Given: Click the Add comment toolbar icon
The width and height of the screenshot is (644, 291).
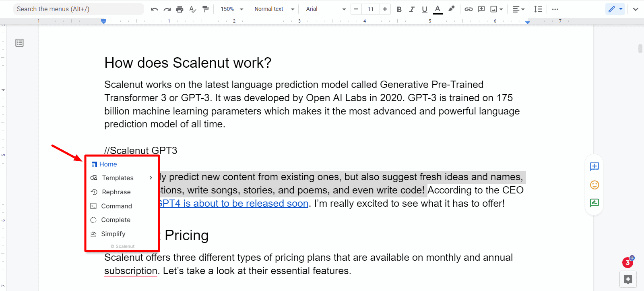Looking at the screenshot, I should pos(481,9).
